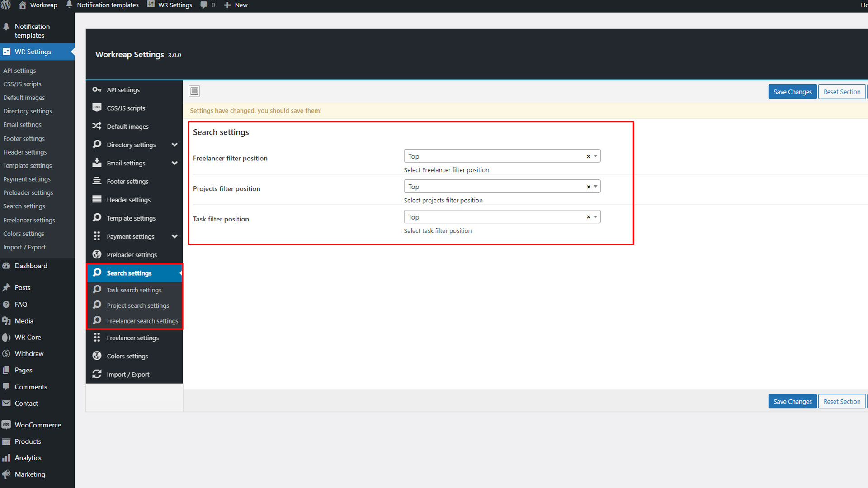Click the WordPress logo in admin bar

pos(6,5)
